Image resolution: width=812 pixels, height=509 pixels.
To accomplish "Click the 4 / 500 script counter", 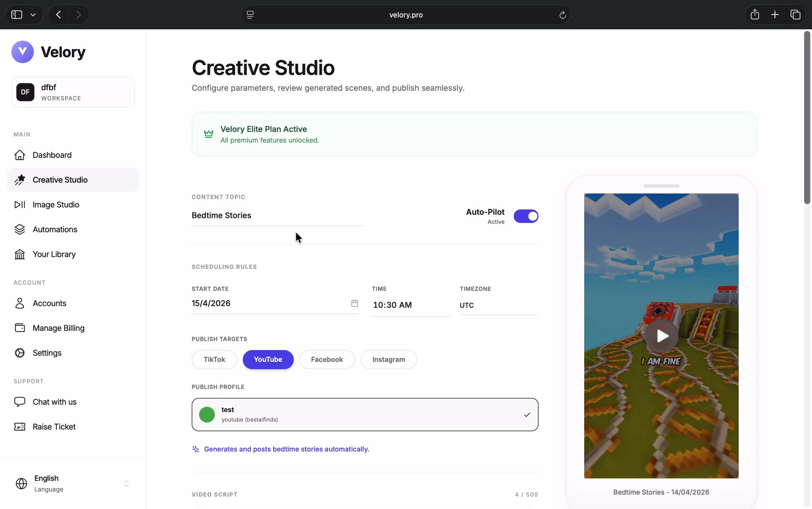I will click(x=526, y=495).
